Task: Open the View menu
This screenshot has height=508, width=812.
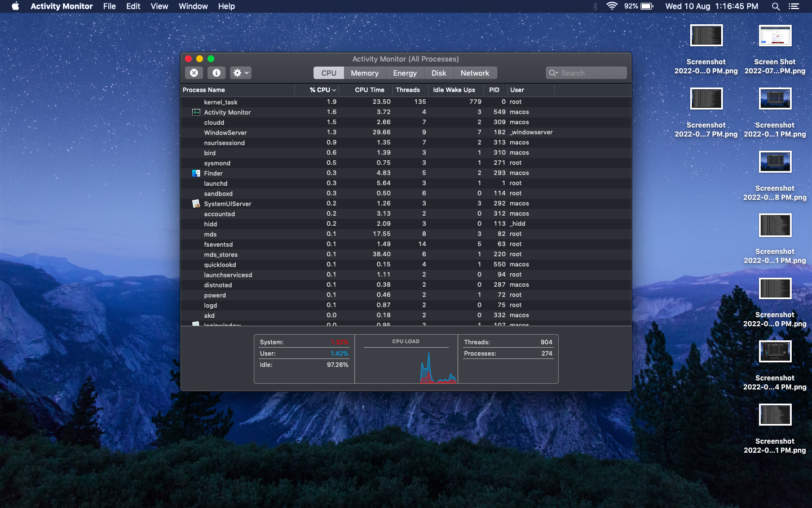Action: [159, 6]
